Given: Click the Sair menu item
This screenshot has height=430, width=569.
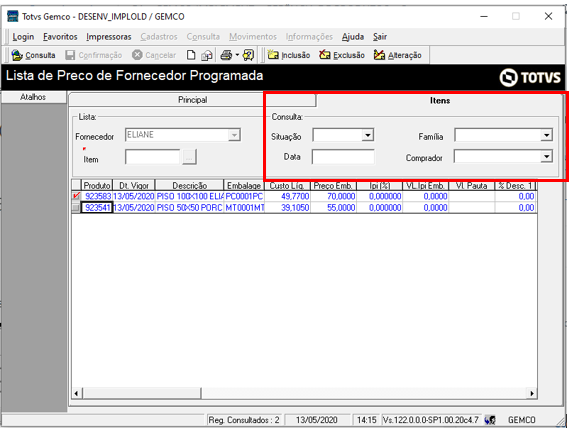Looking at the screenshot, I should pos(380,37).
